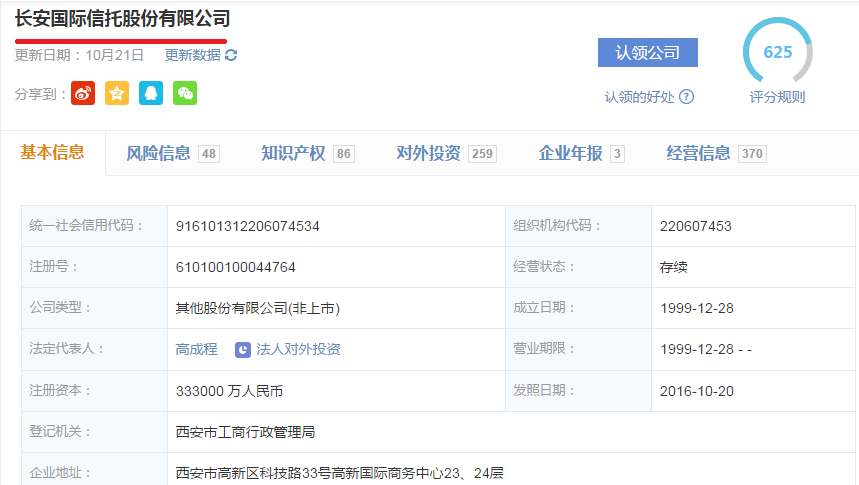Click organization code 220607453

coord(696,226)
